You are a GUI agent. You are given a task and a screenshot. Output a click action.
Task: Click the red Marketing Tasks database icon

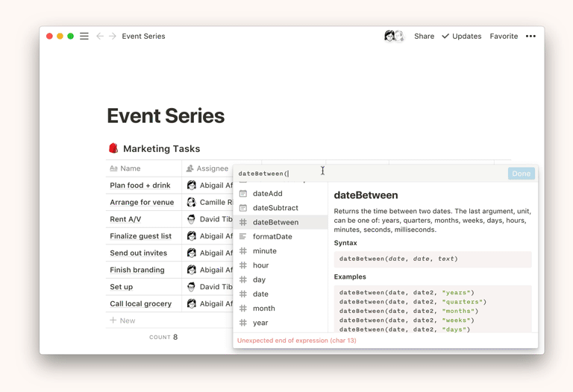tap(113, 148)
